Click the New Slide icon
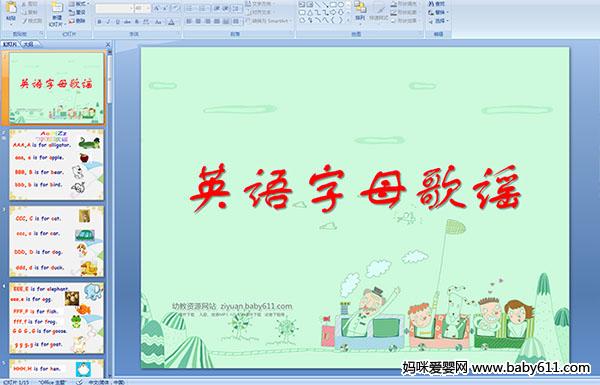 [57, 8]
